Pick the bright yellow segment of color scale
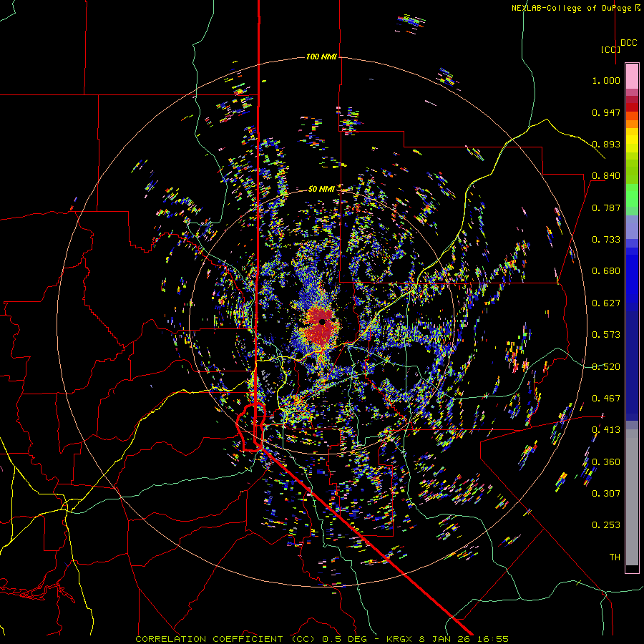Image resolution: width=644 pixels, height=644 pixels. [x=632, y=141]
